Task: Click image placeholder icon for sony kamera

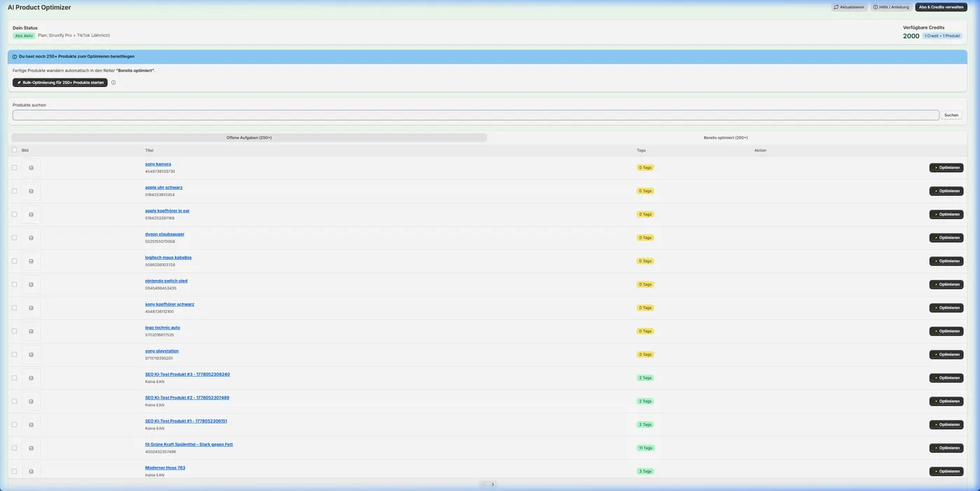Action: click(31, 167)
